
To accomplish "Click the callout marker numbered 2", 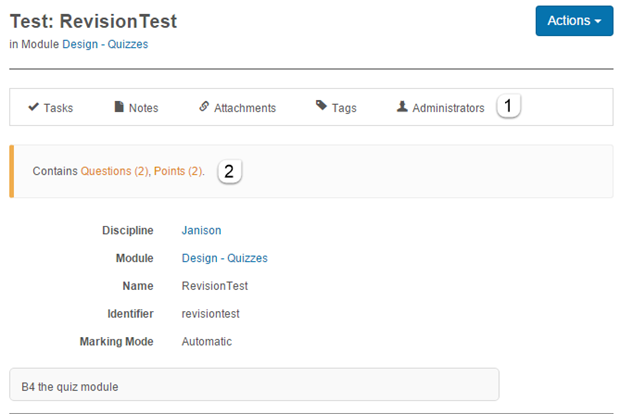I will click(229, 171).
